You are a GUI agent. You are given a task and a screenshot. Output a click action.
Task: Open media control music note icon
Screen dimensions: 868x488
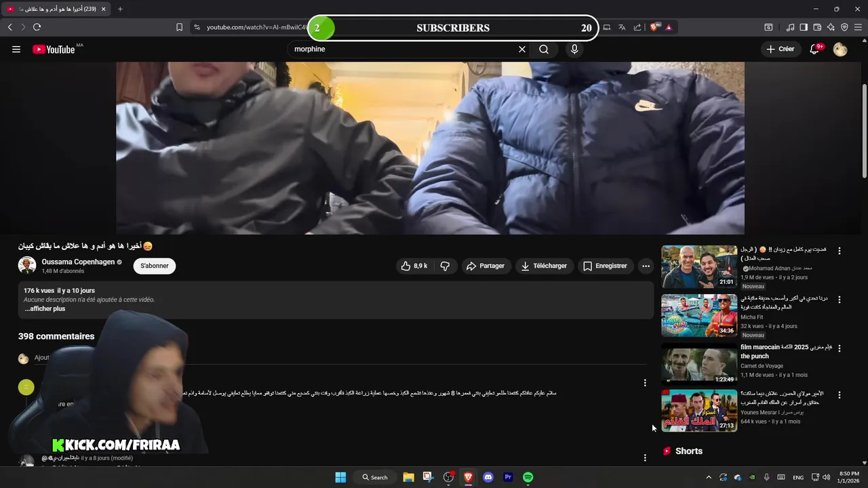point(790,27)
